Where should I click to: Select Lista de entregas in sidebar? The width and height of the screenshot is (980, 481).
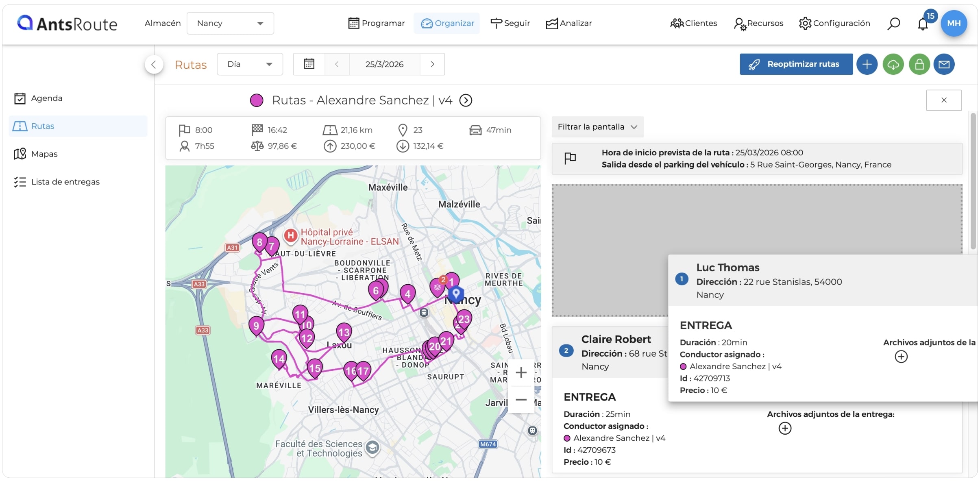[78, 182]
